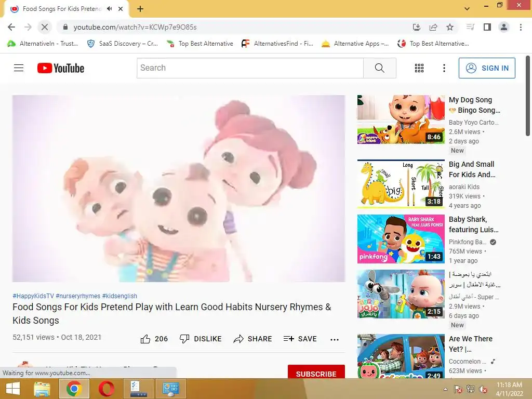Open Super JoJo Arabic video thumbnail

401,294
